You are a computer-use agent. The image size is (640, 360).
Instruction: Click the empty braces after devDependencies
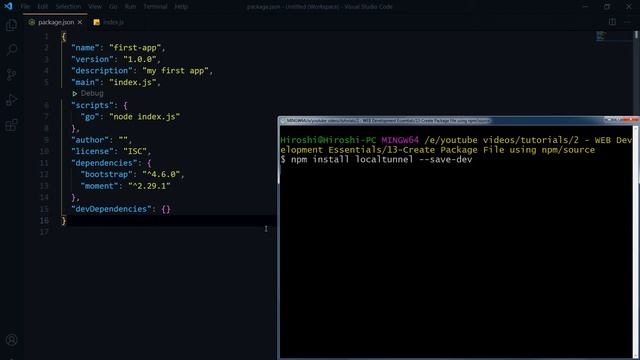(166, 209)
